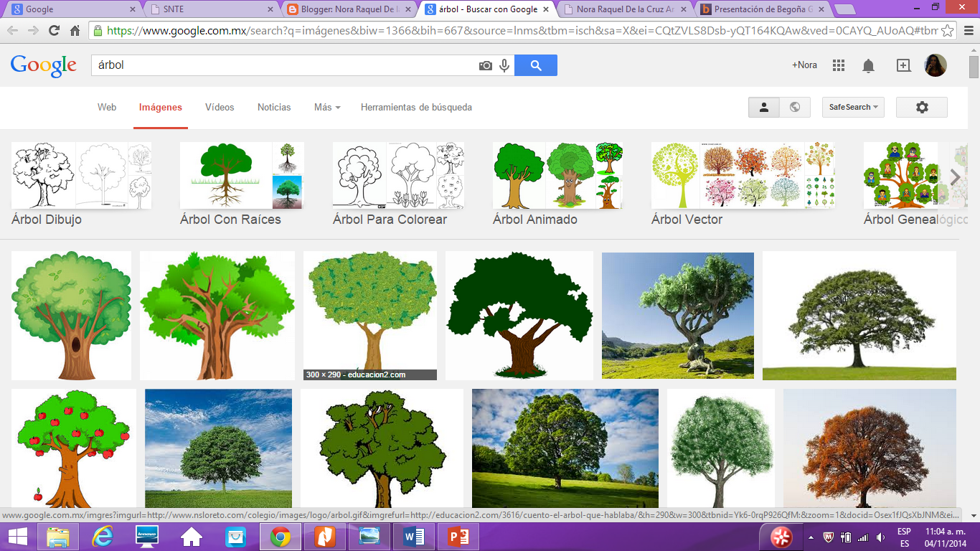Click the browser address bar URL
The width and height of the screenshot is (980, 551).
(522, 31)
